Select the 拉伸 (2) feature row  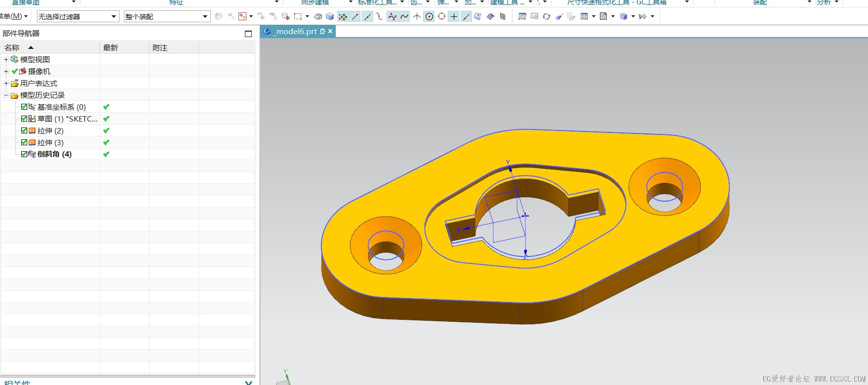(50, 130)
